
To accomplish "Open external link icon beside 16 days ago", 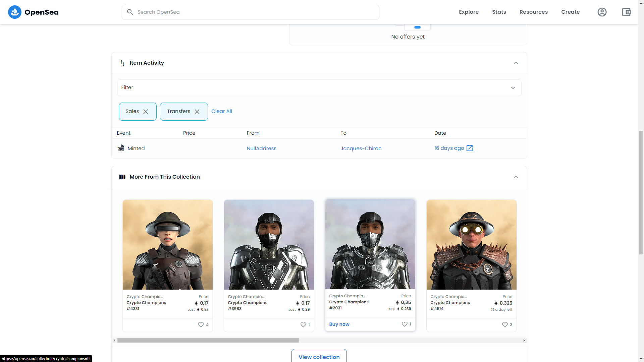I will point(470,148).
